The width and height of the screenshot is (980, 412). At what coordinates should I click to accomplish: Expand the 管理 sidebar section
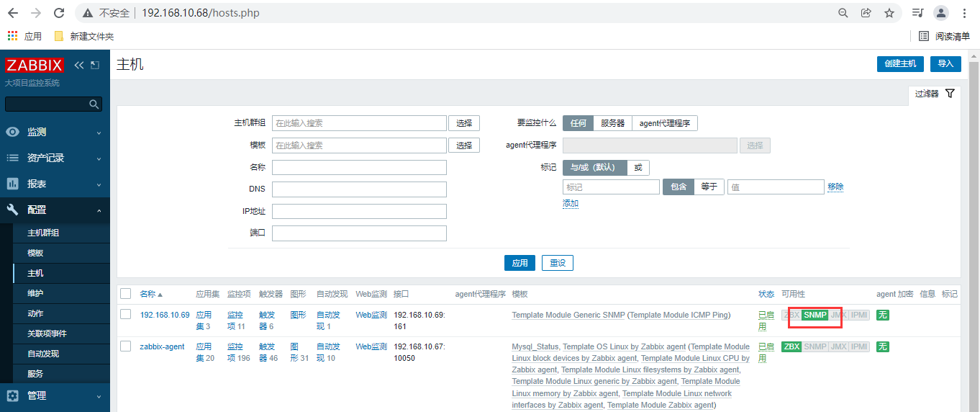point(55,395)
